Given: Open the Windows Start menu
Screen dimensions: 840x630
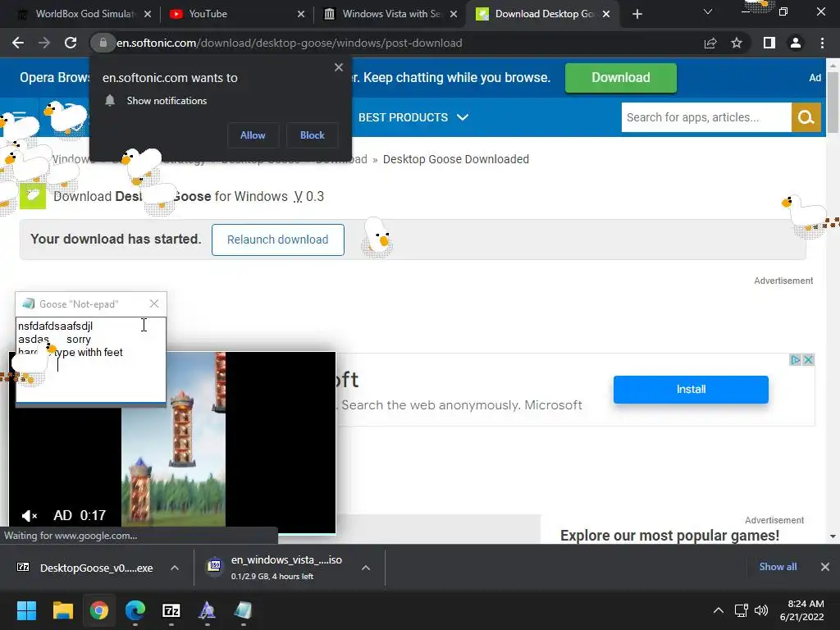Looking at the screenshot, I should pos(26,610).
